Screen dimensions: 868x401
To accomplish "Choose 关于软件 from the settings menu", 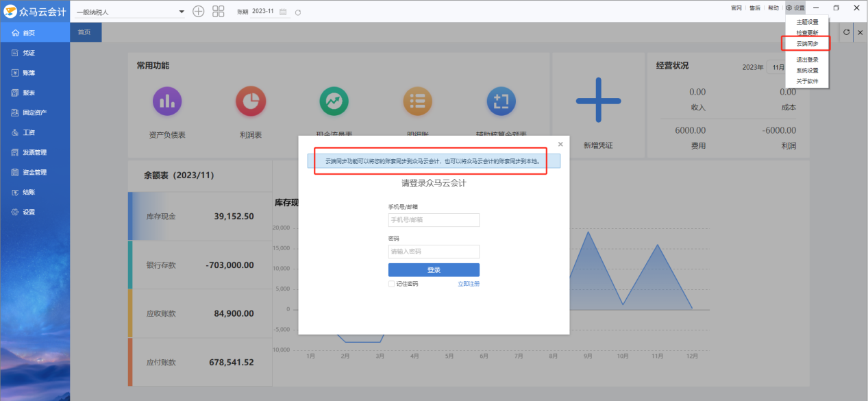I will tap(807, 81).
